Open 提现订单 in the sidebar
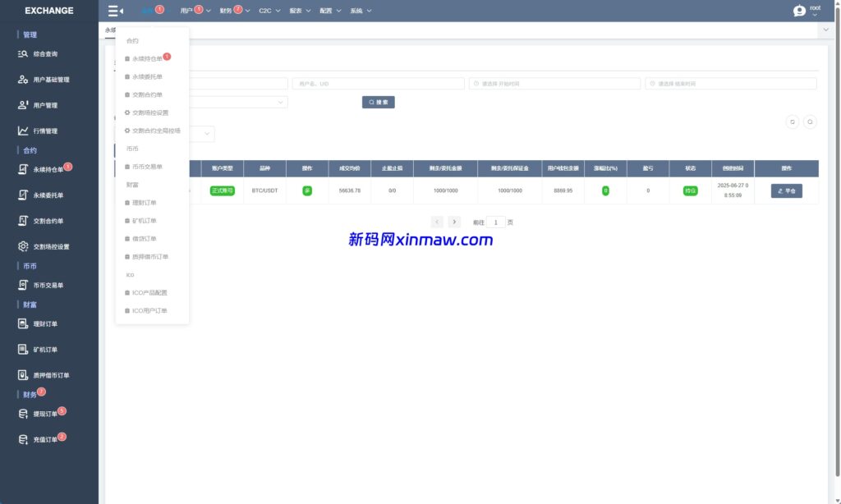Viewport: 841px width, 504px height. point(45,414)
